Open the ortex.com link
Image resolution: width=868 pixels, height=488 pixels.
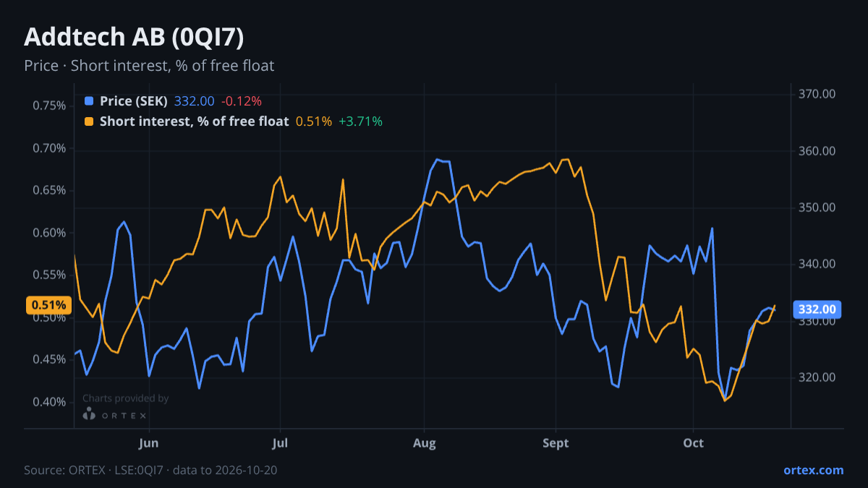pyautogui.click(x=813, y=470)
